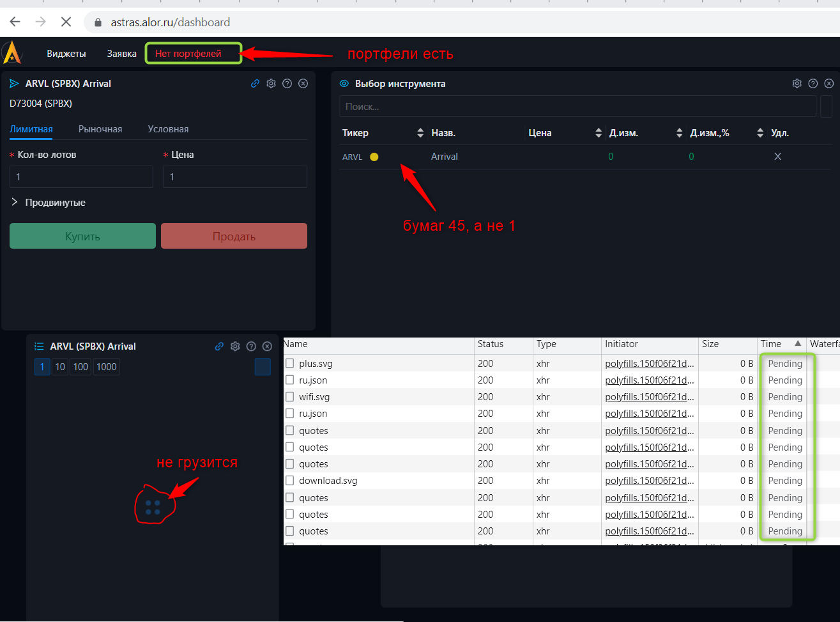Tick the checkbox for wifi.svg request

tap(290, 397)
